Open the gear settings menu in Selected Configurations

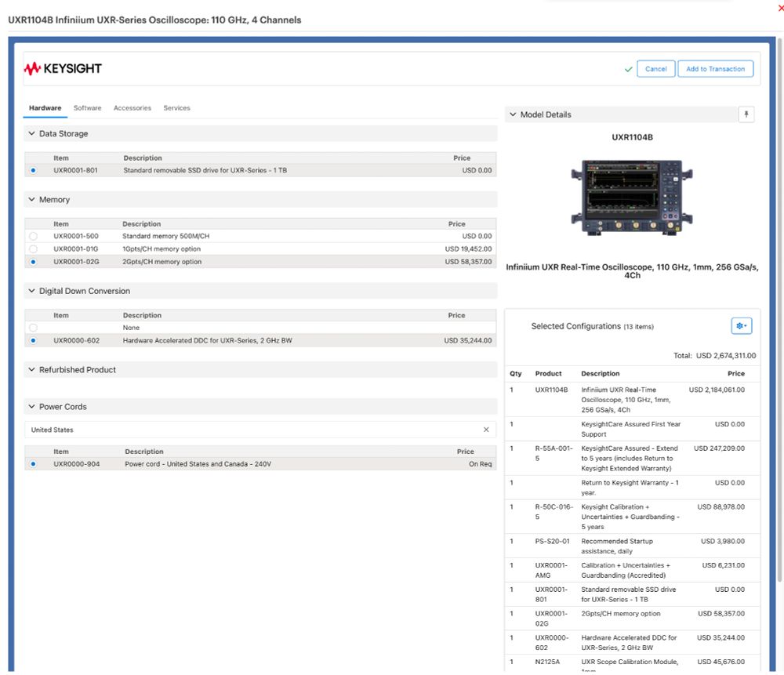point(742,326)
